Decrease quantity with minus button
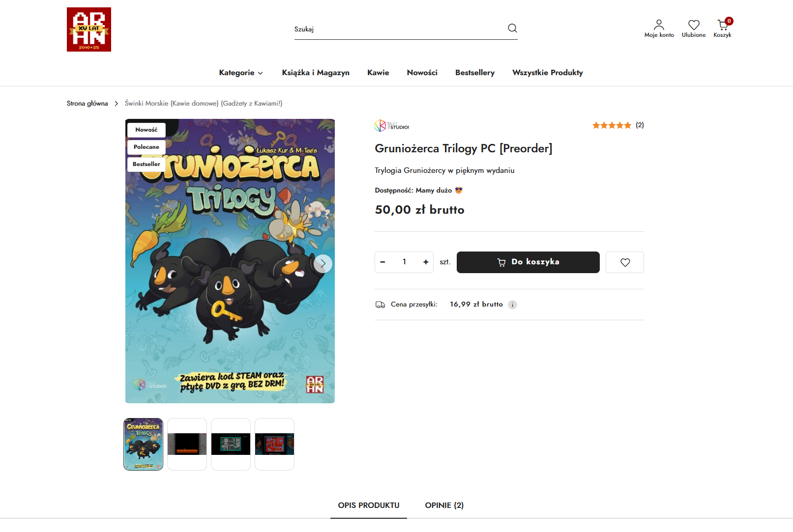 click(x=382, y=262)
